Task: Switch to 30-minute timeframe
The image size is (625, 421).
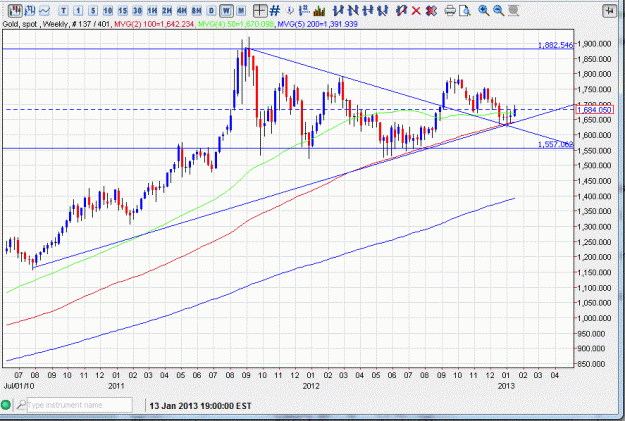Action: coord(138,11)
